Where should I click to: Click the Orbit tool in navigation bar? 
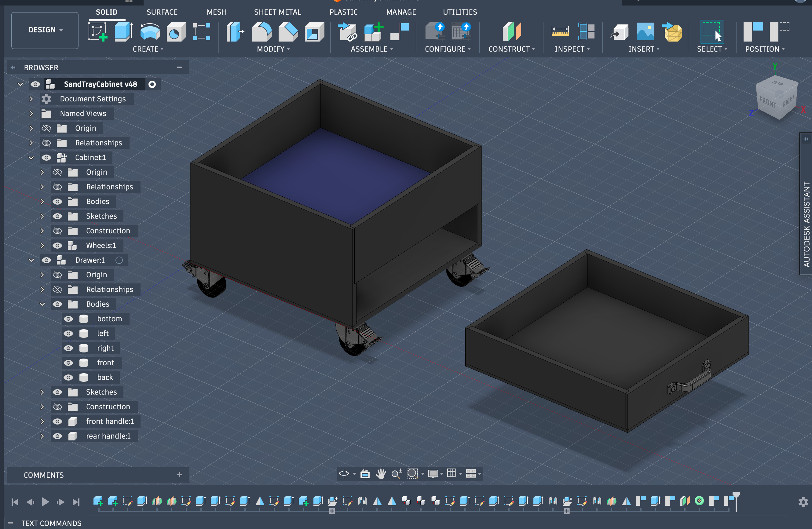[x=344, y=473]
